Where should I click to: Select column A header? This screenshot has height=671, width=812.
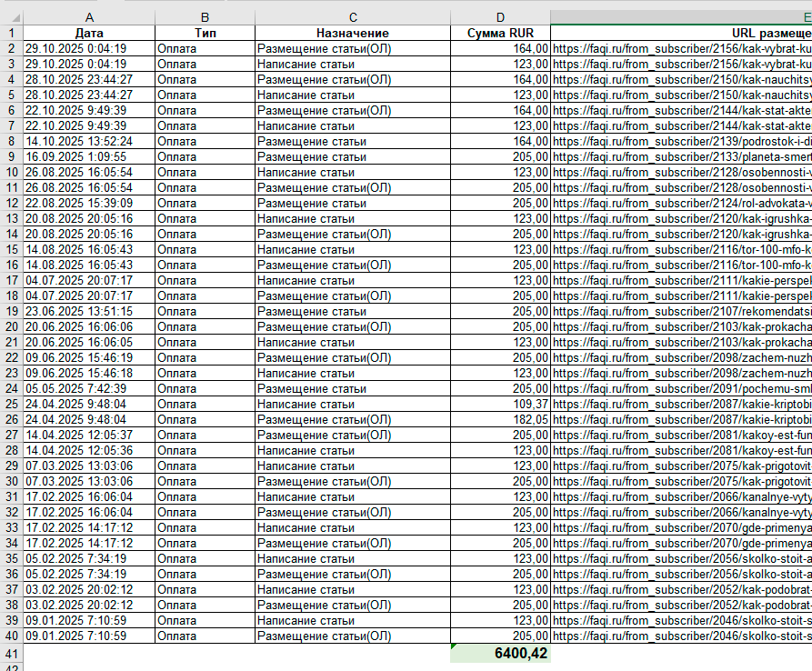pos(89,17)
